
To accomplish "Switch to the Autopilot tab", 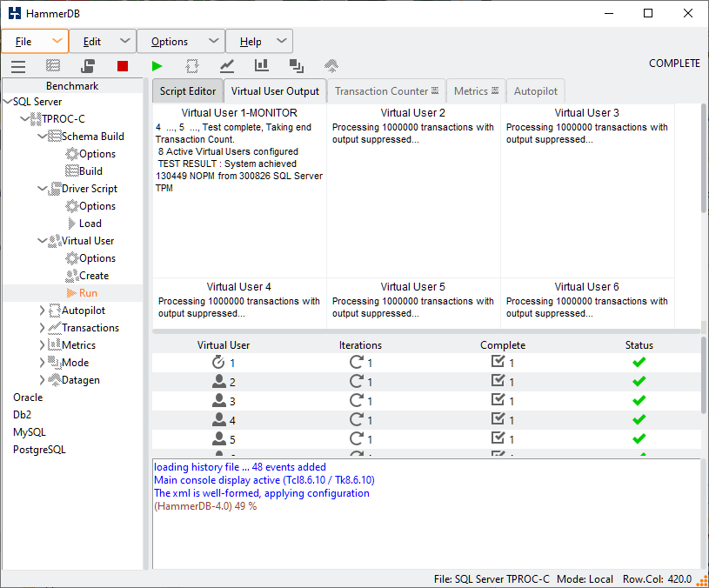I will (x=535, y=91).
